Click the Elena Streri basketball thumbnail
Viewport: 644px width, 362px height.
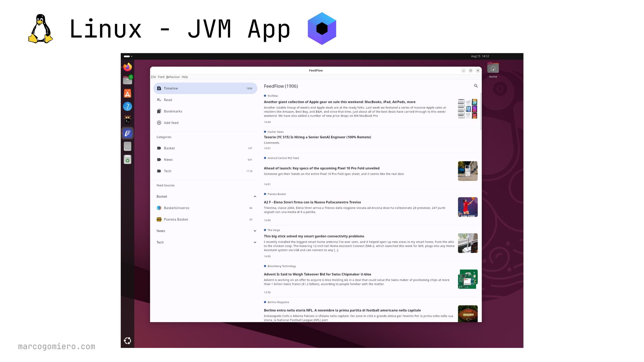pos(468,207)
